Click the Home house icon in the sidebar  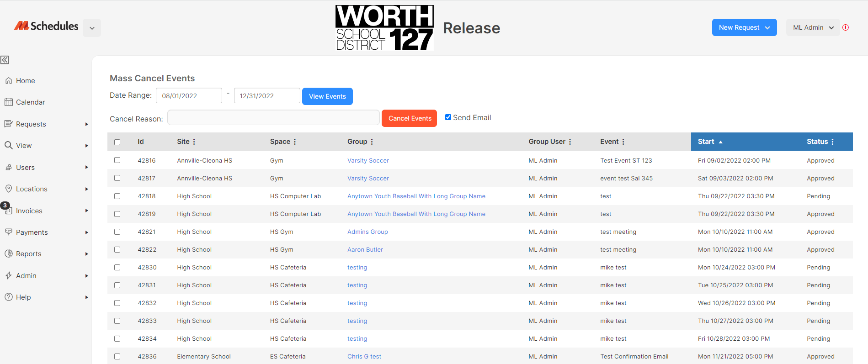(x=8, y=80)
